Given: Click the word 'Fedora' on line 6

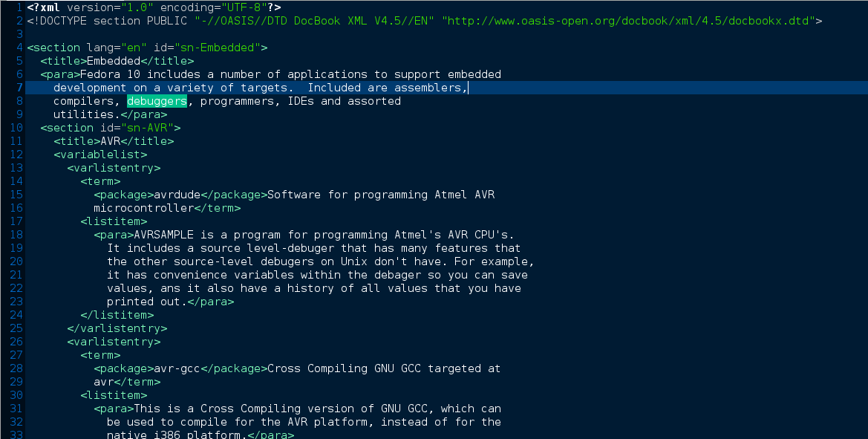Looking at the screenshot, I should pos(100,74).
